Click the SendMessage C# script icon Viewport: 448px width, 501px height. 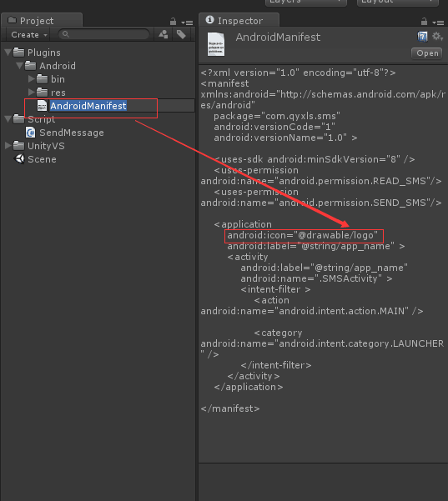coord(30,133)
